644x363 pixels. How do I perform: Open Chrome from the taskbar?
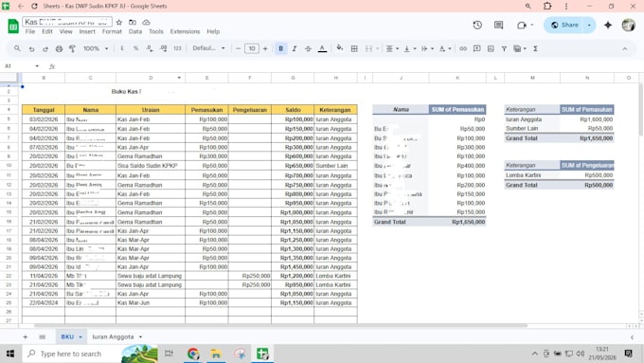tap(193, 354)
